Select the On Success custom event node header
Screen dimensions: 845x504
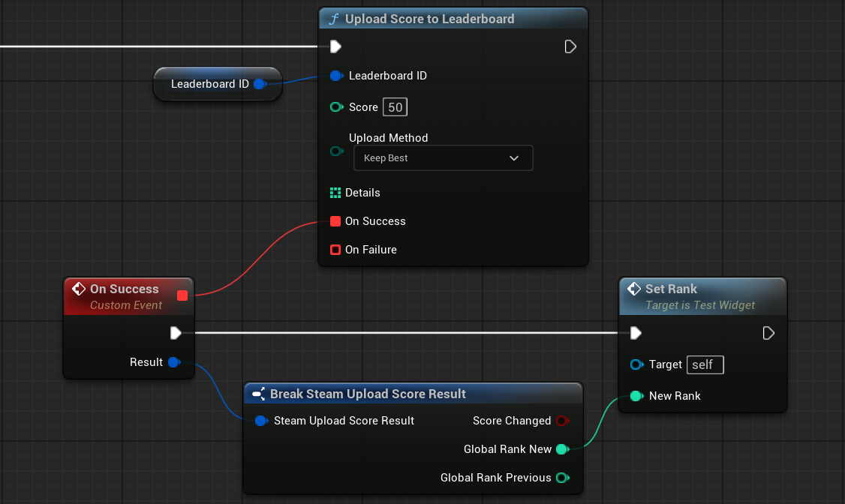pyautogui.click(x=125, y=289)
